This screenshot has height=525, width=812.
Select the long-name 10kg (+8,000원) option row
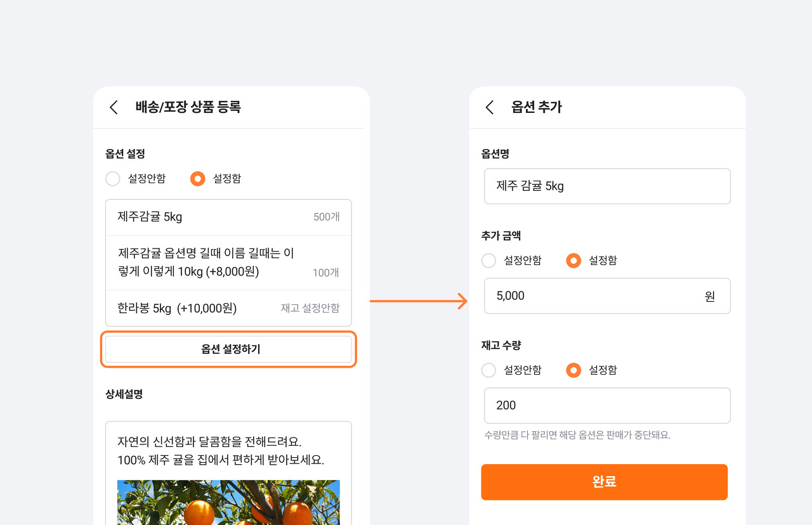(228, 263)
